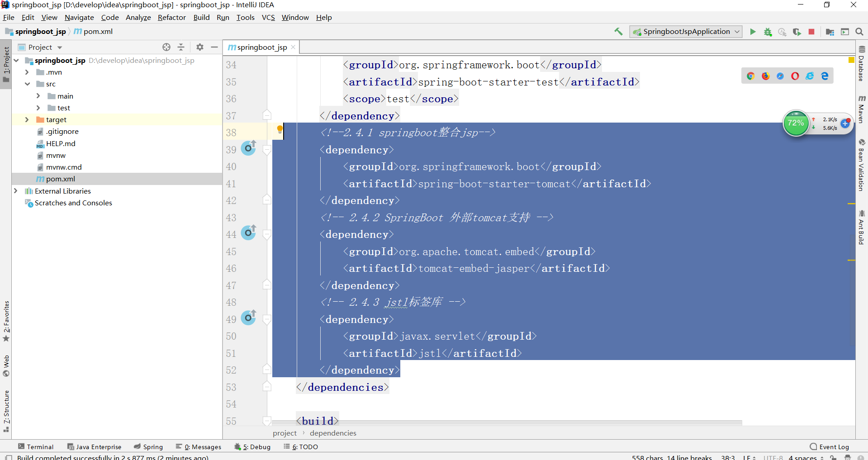
Task: Click the gutter override icon on line 49
Action: pyautogui.click(x=248, y=318)
